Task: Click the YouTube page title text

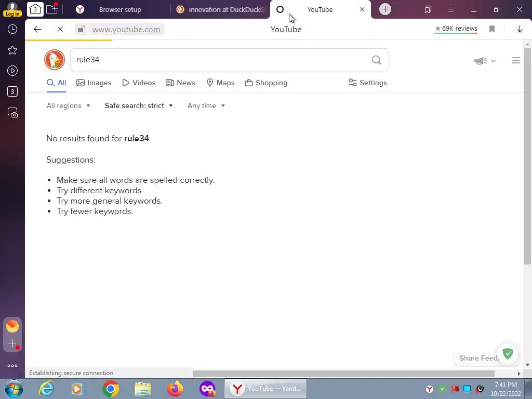Action: coord(286,30)
